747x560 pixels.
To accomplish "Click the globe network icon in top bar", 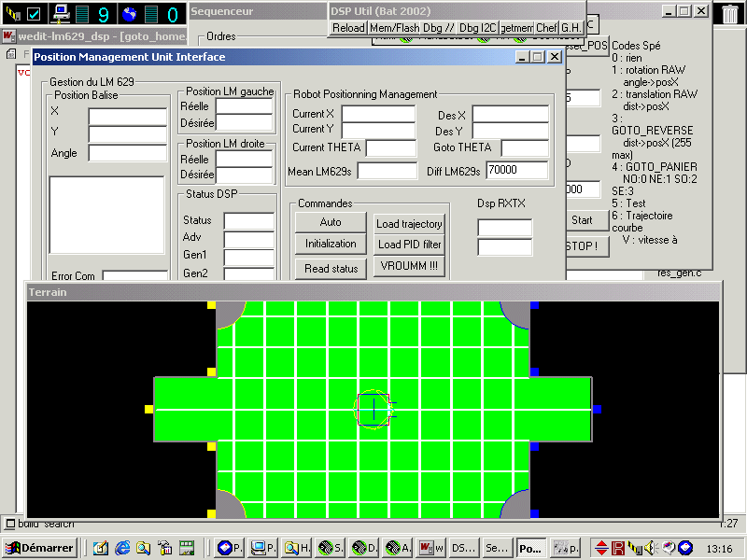I will tap(129, 13).
